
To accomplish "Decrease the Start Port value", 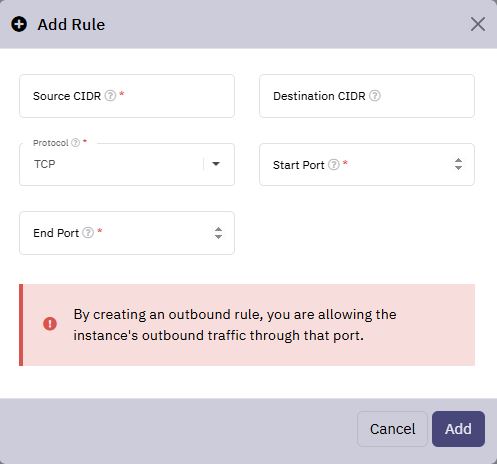I will 458,167.
